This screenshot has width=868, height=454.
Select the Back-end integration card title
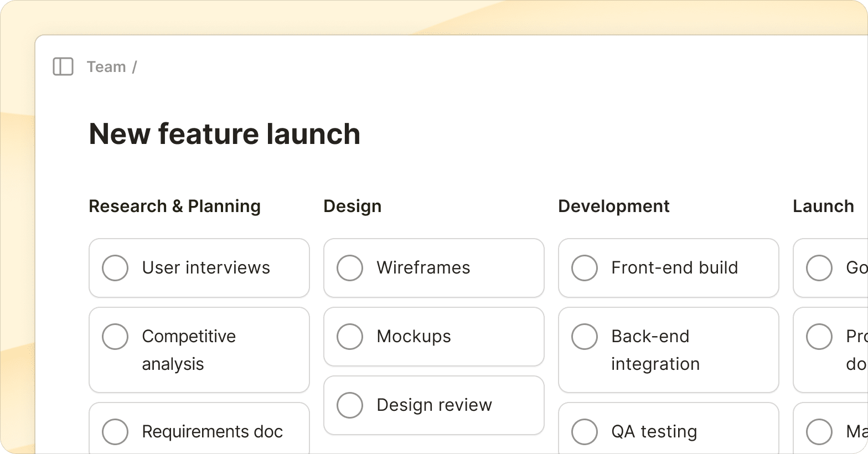point(655,350)
